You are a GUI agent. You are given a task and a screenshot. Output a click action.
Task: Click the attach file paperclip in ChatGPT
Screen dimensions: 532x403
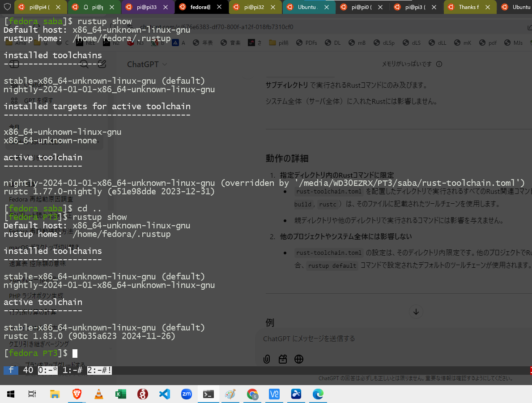click(267, 359)
